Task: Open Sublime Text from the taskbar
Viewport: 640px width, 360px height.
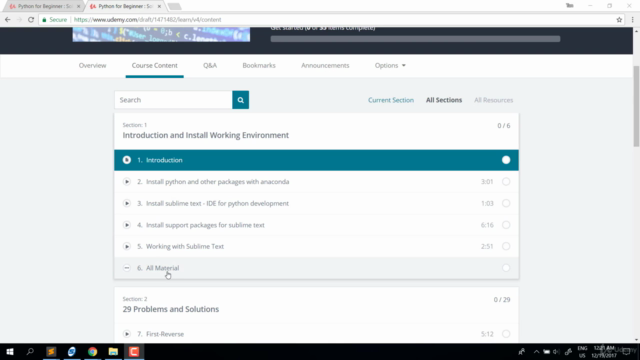Action: [x=51, y=351]
